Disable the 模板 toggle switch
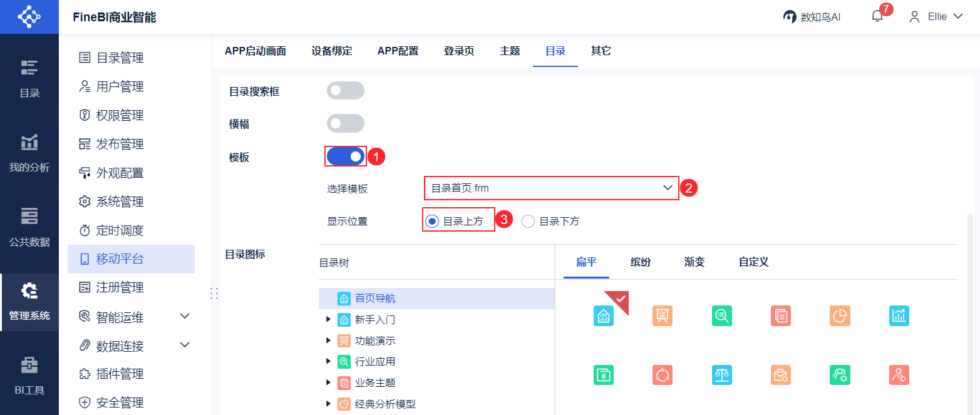This screenshot has height=415, width=980. point(345,156)
